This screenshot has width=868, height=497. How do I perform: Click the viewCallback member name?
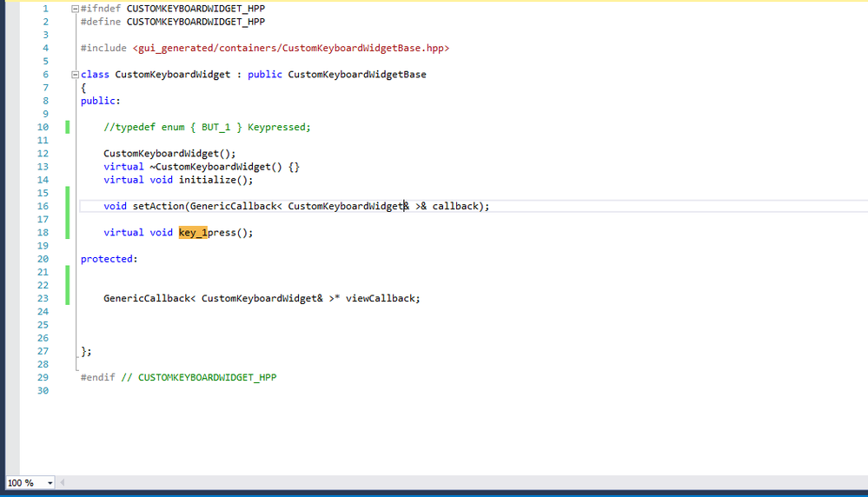[380, 298]
